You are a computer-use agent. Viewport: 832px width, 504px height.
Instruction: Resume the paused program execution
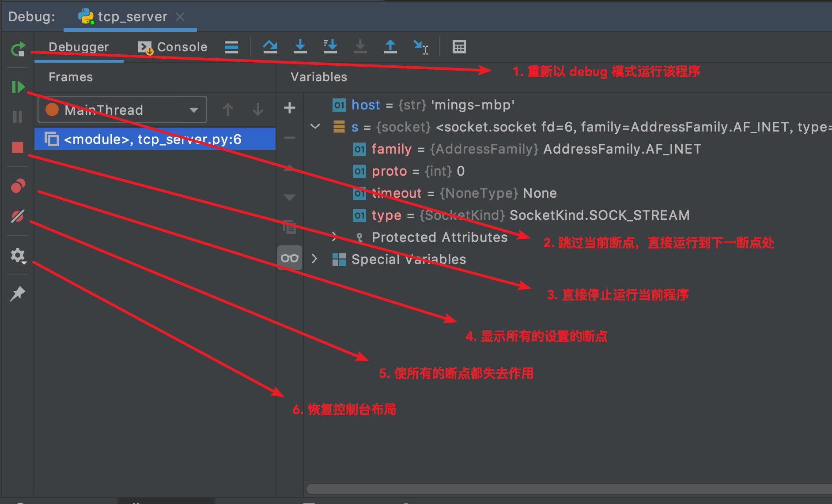18,87
